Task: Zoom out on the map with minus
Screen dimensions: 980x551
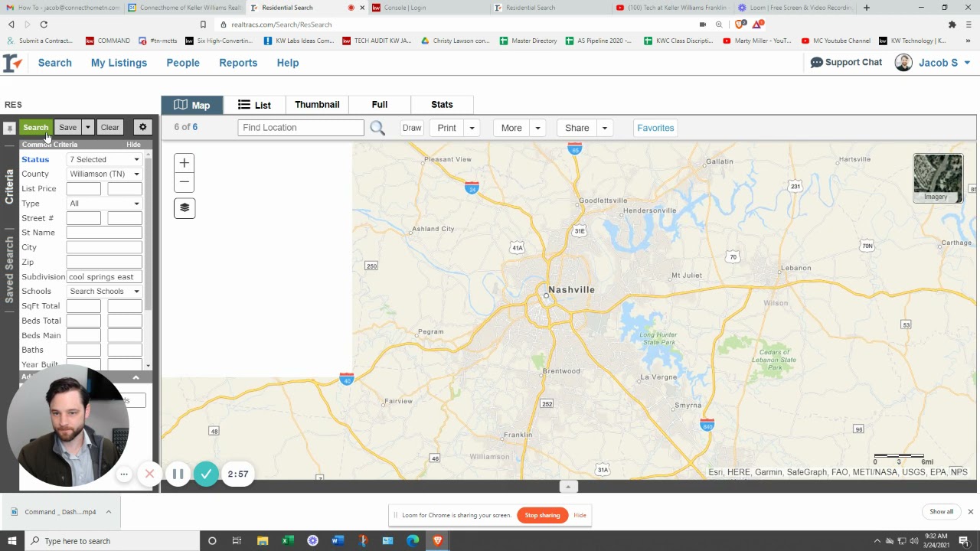Action: [x=184, y=182]
